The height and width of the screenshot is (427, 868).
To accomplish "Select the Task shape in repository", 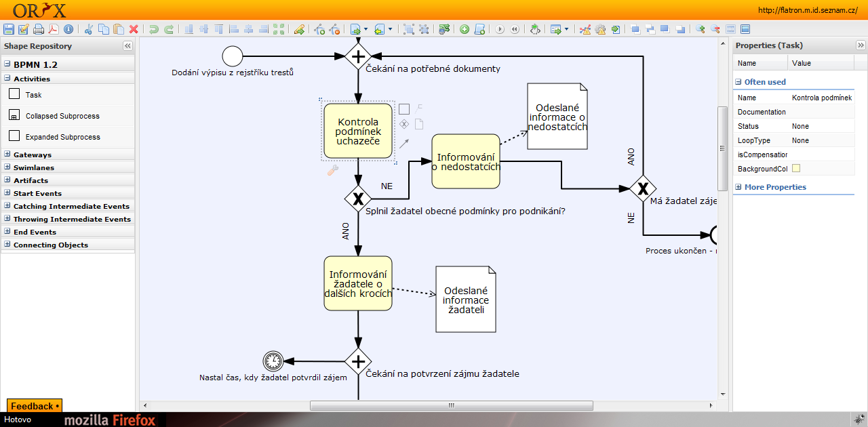I will point(14,94).
